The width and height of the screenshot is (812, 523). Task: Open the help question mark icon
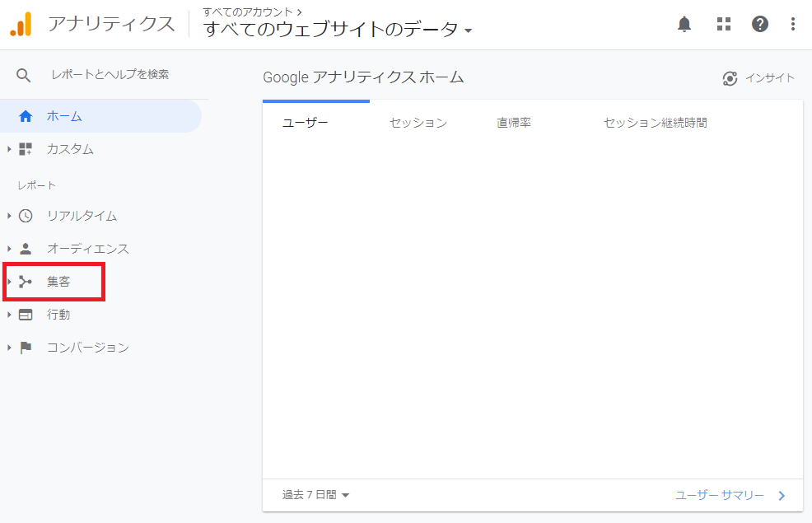(x=759, y=24)
